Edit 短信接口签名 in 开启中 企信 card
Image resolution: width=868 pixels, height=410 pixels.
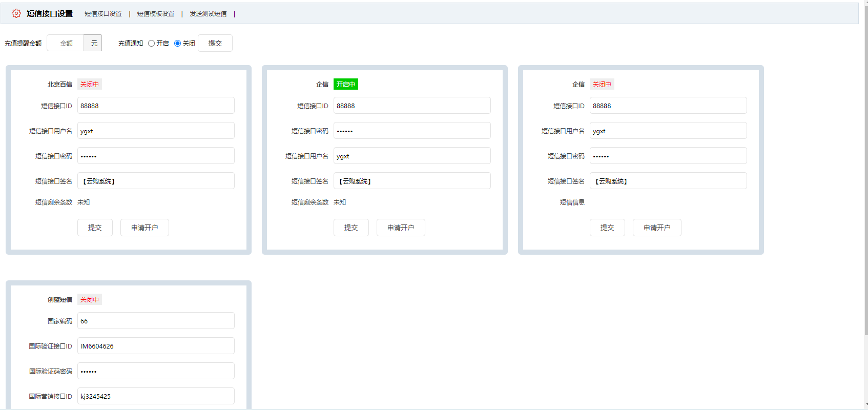[412, 181]
